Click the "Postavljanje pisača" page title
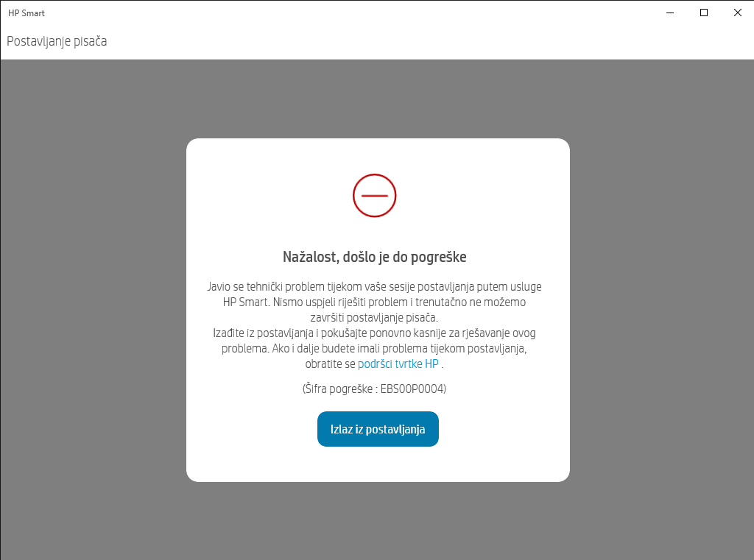 [57, 41]
